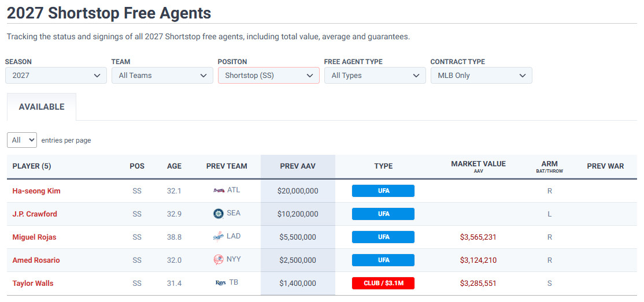Click the UFA badge for Ha-seong Kim
Screen dimensions: 644x302
(383, 191)
